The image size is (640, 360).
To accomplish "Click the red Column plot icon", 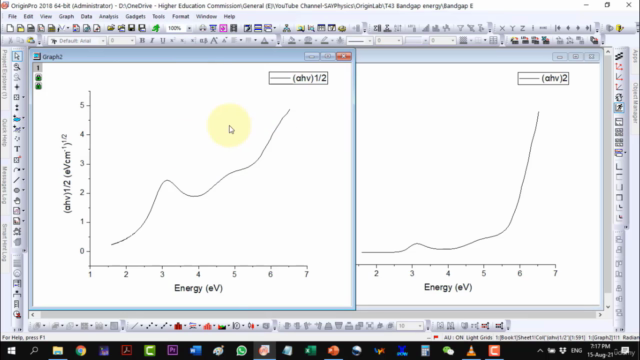I will click(178, 326).
